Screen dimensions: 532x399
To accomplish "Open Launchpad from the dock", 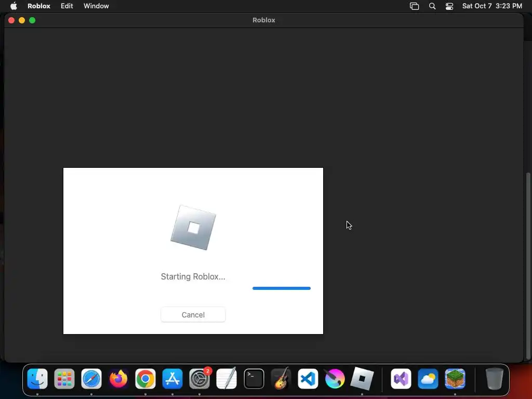I will (x=64, y=379).
